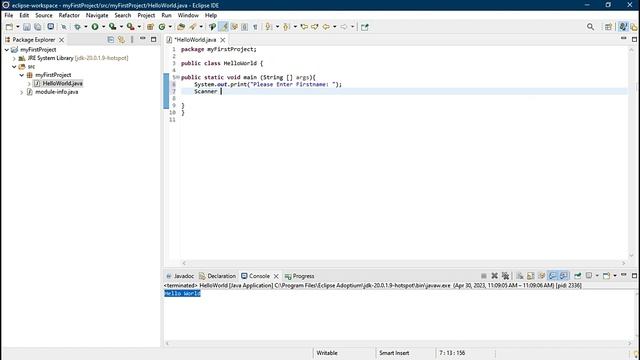Toggle Show Console on Standard Out
Viewport: 640px width, 360px height.
click(x=553, y=276)
